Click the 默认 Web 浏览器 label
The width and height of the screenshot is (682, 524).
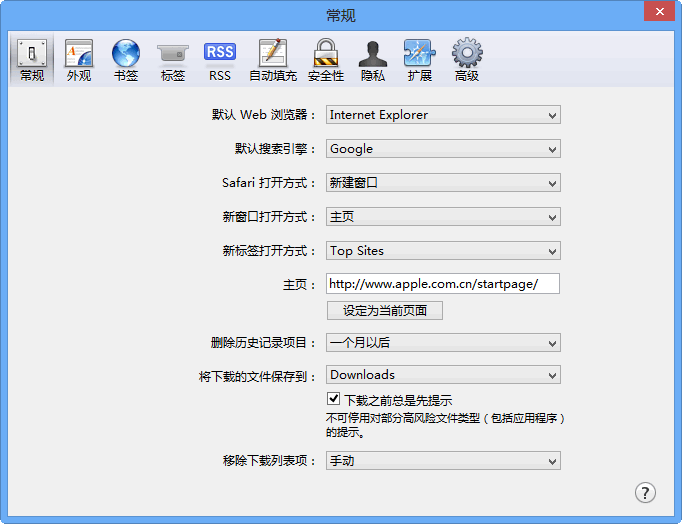[x=264, y=115]
